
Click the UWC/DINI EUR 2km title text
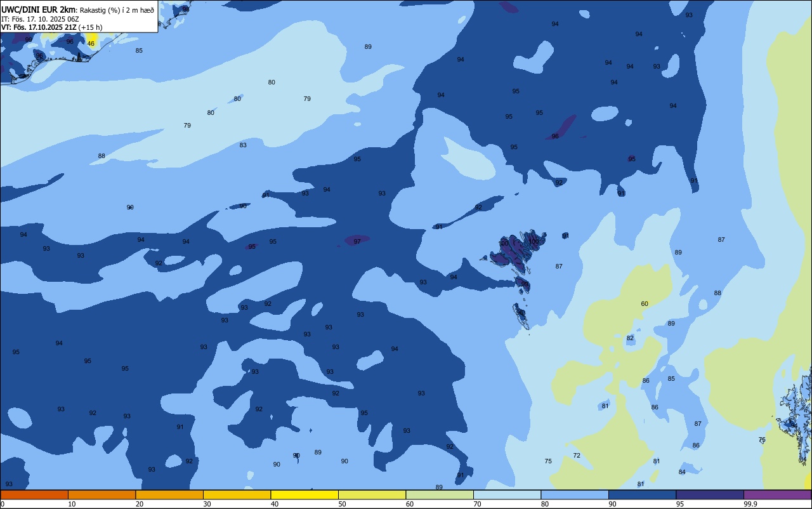point(39,10)
